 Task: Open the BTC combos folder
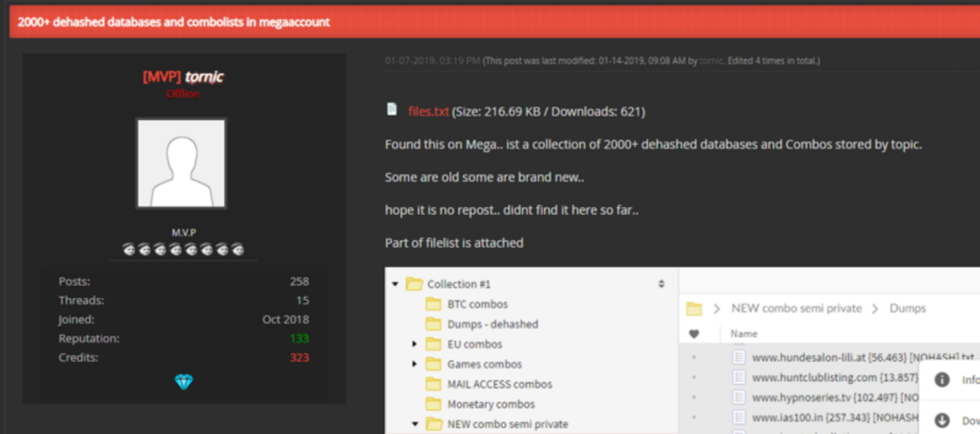pyautogui.click(x=478, y=304)
